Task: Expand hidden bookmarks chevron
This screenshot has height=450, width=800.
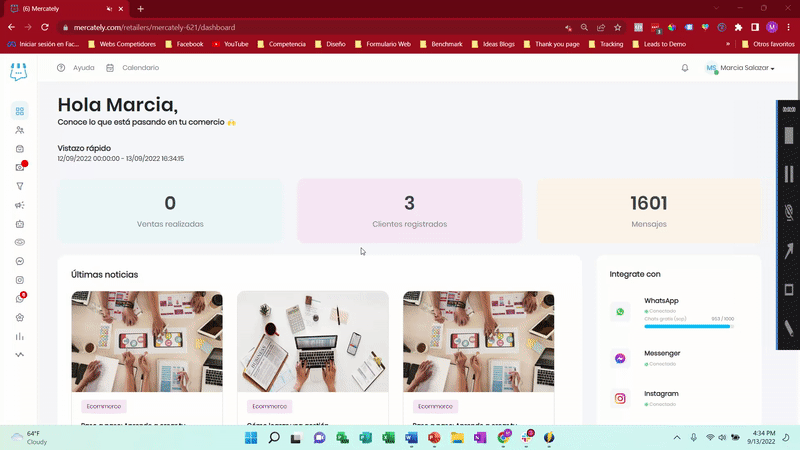Action: [x=728, y=44]
